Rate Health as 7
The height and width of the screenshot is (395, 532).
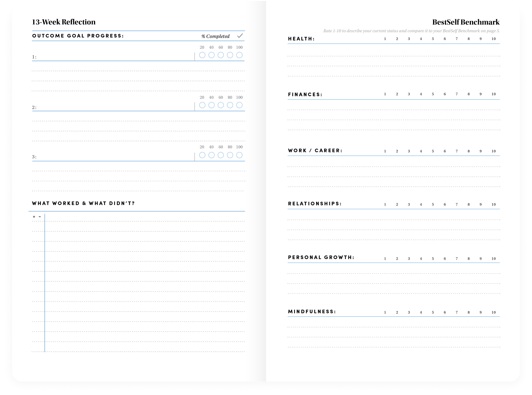coord(457,39)
